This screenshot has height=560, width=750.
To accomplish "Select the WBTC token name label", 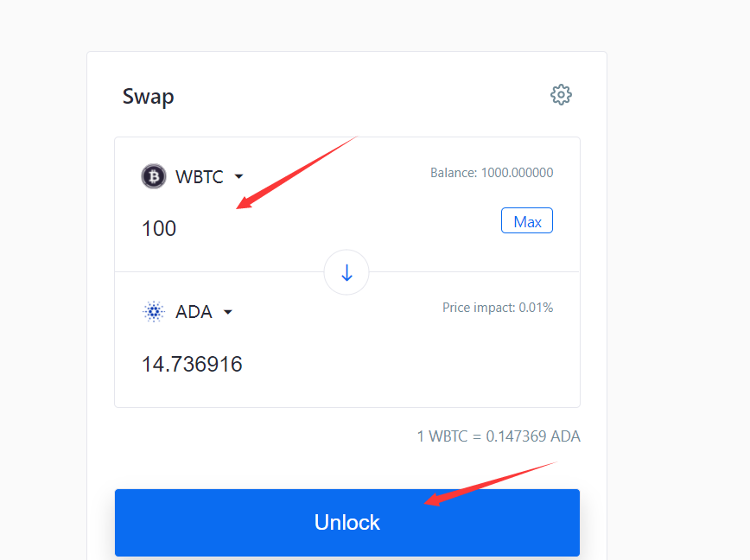I will point(200,177).
